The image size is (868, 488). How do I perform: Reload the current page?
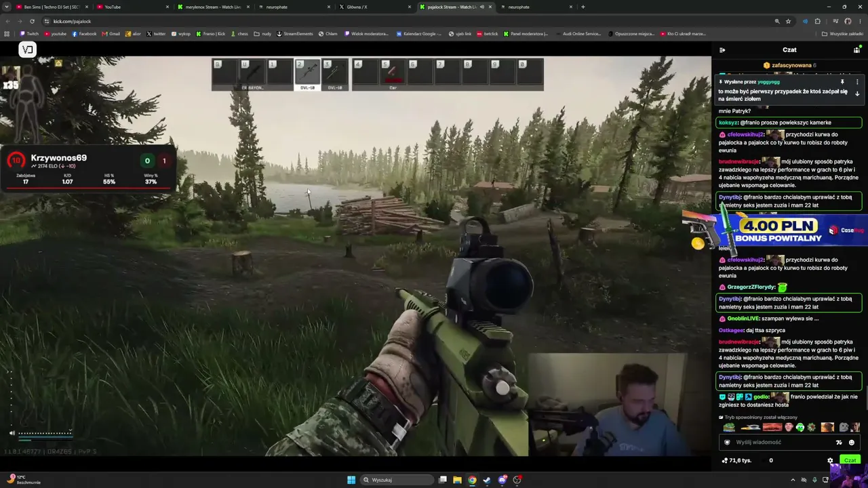point(32,21)
